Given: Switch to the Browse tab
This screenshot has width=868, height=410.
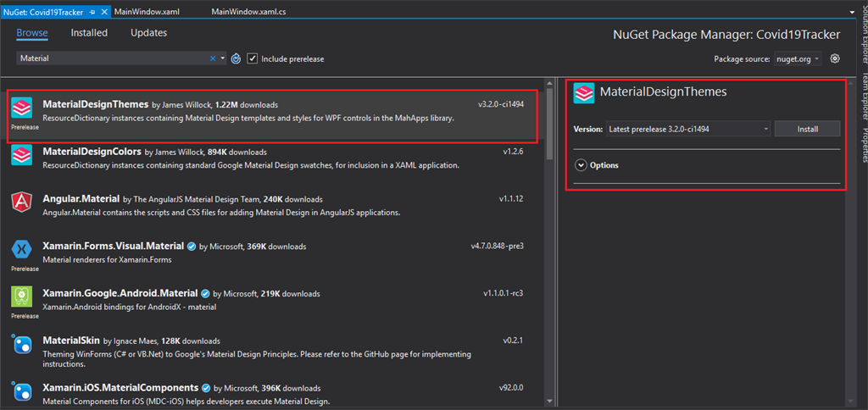Looking at the screenshot, I should coord(32,33).
